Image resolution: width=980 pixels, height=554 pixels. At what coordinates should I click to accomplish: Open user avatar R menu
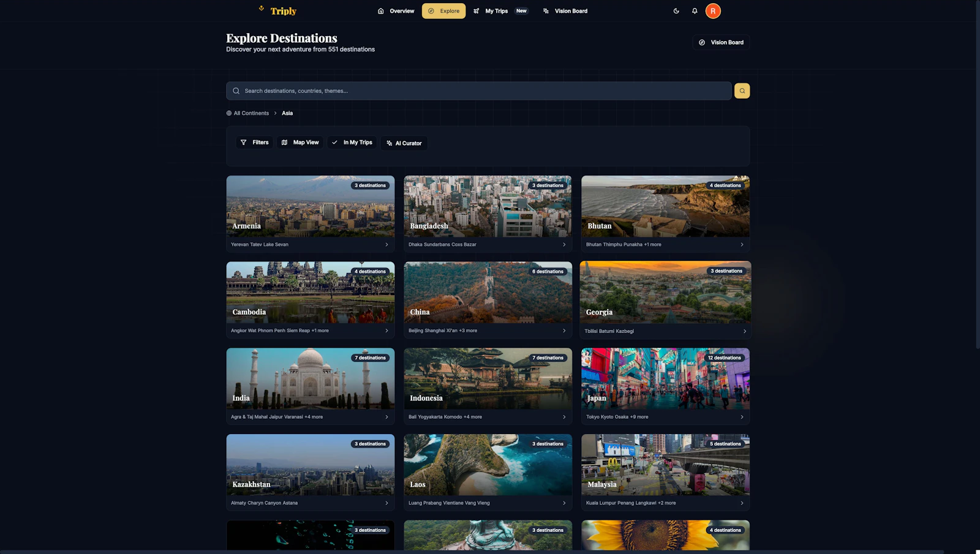713,11
